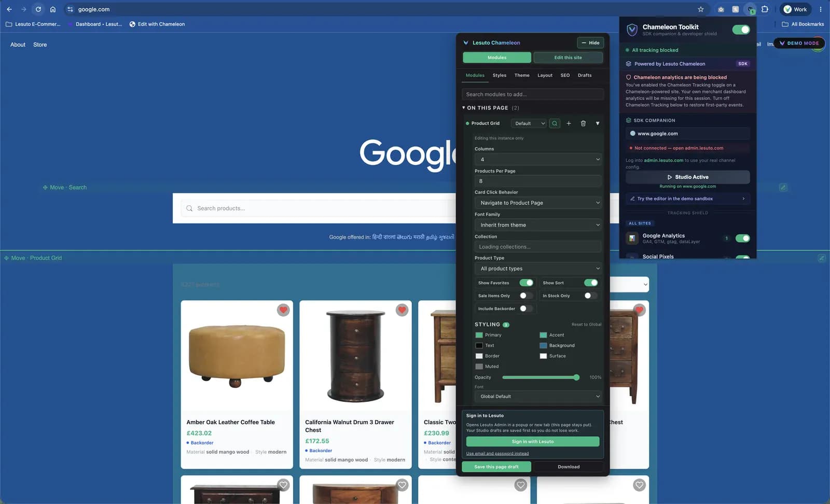Image resolution: width=830 pixels, height=504 pixels.
Task: Click Sign in with Lesuto button
Action: tap(533, 442)
